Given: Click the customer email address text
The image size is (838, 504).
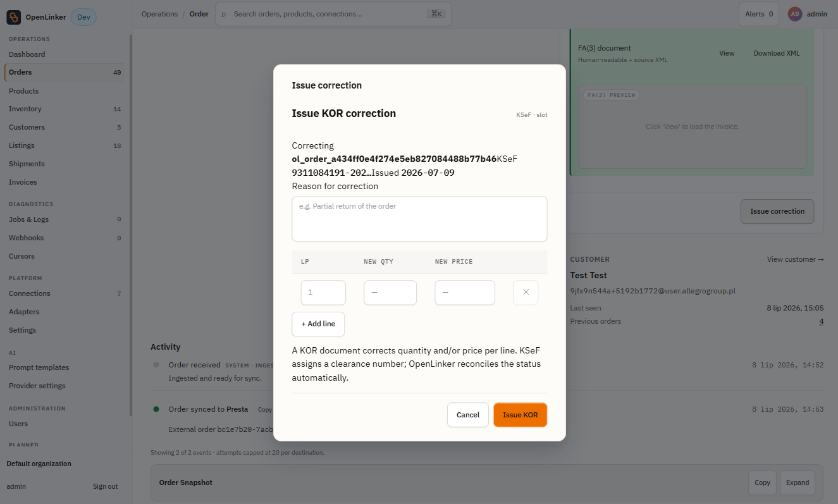Looking at the screenshot, I should pyautogui.click(x=653, y=291).
